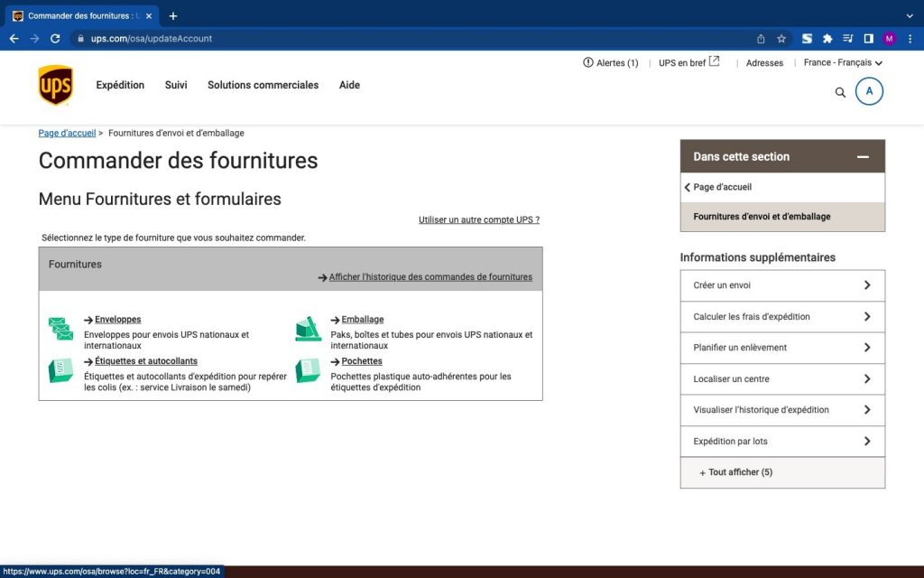Screen dimensions: 924x578
Task: Open the Aide menu
Action: pos(349,85)
